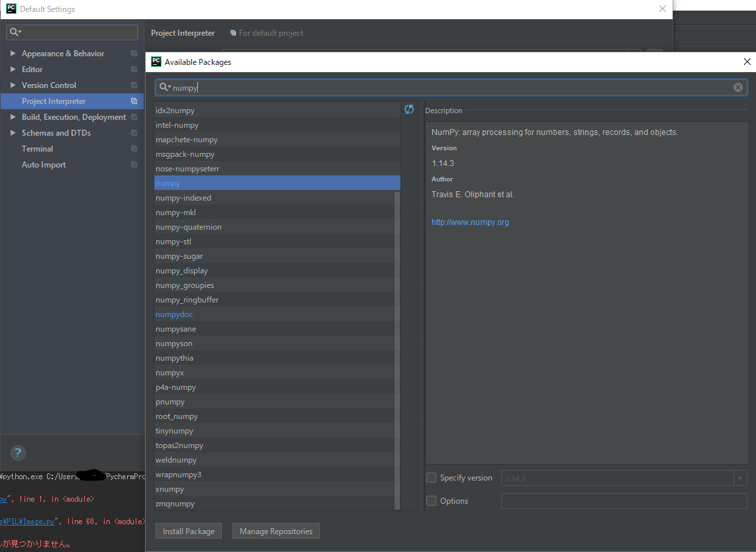
Task: Expand the Version Control settings node
Action: click(13, 85)
